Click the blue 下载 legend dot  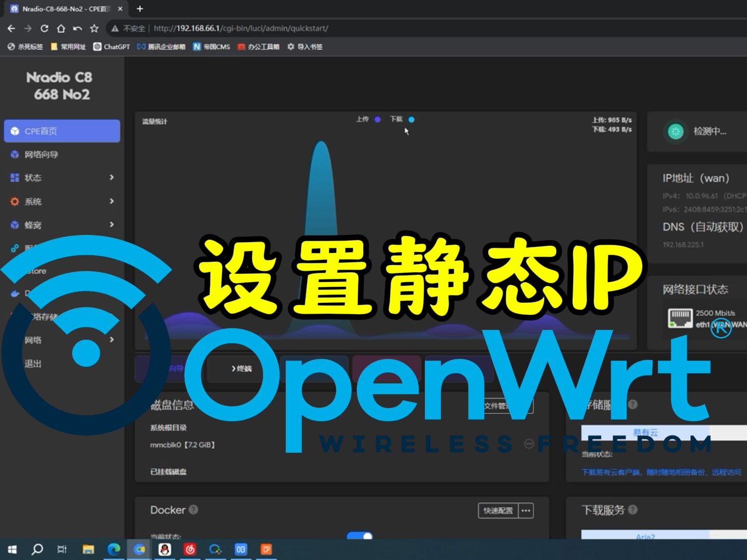pos(411,119)
